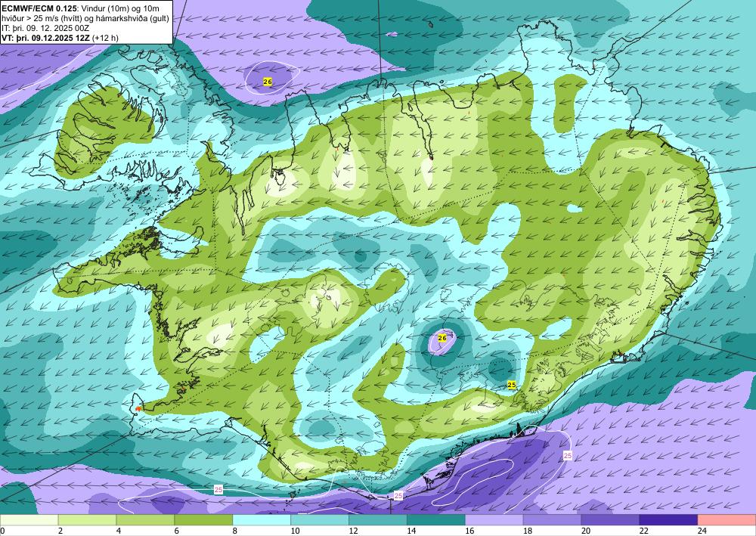Pick the 20–22 m/s violet legend swatch

[610, 520]
